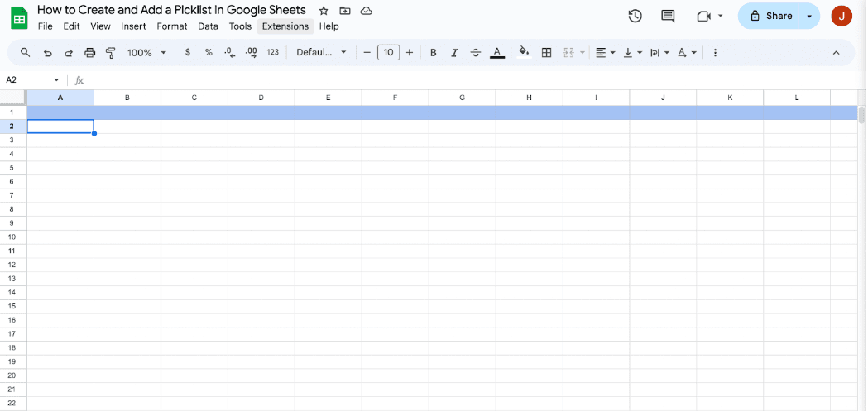Viewport: 868px width, 411px height.
Task: Increase decimal places
Action: [x=251, y=53]
